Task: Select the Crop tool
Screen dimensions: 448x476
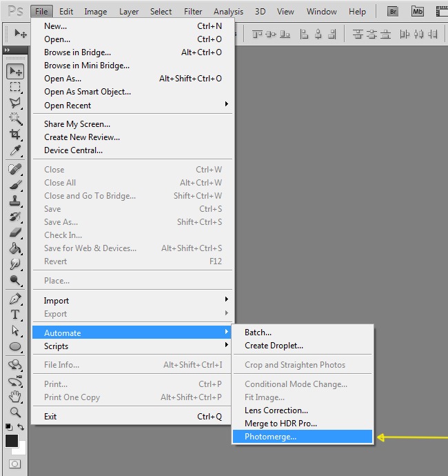Action: tap(15, 135)
